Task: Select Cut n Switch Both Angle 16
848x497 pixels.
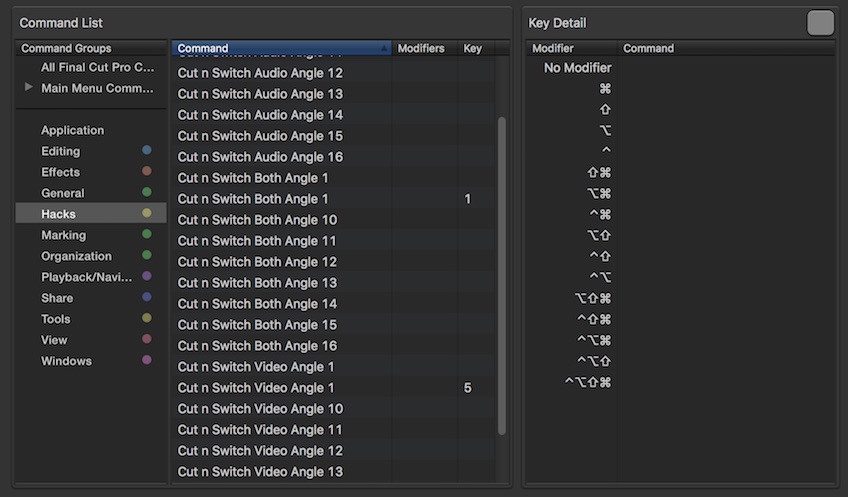Action: (x=257, y=346)
